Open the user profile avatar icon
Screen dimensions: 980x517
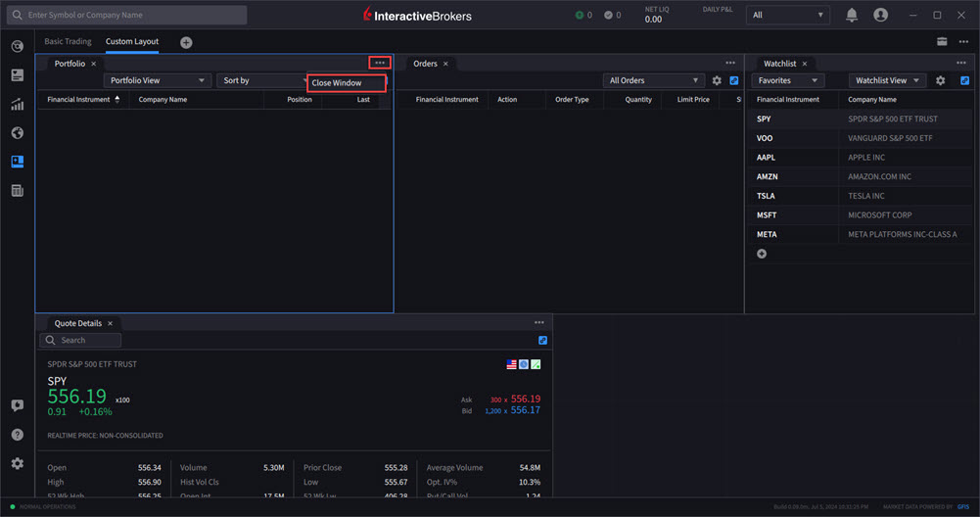pyautogui.click(x=880, y=15)
